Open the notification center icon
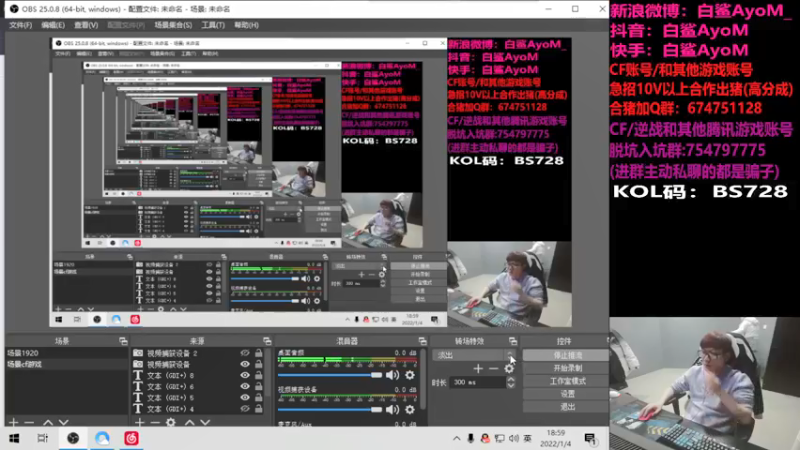Image resolution: width=800 pixels, height=450 pixels. (590, 438)
